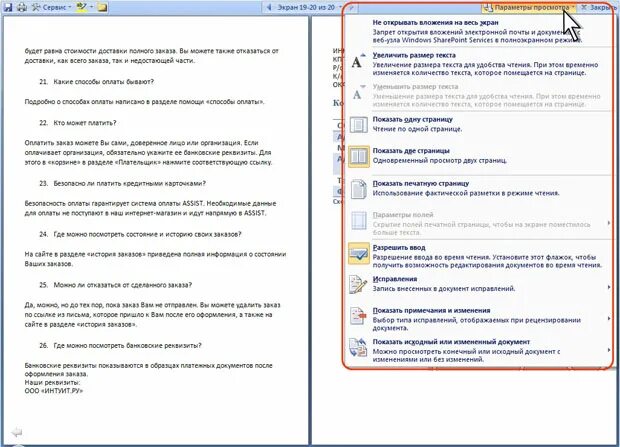The image size is (620, 447).
Task: Open the Экран 19-20 из 20 dropdown
Action: (309, 7)
